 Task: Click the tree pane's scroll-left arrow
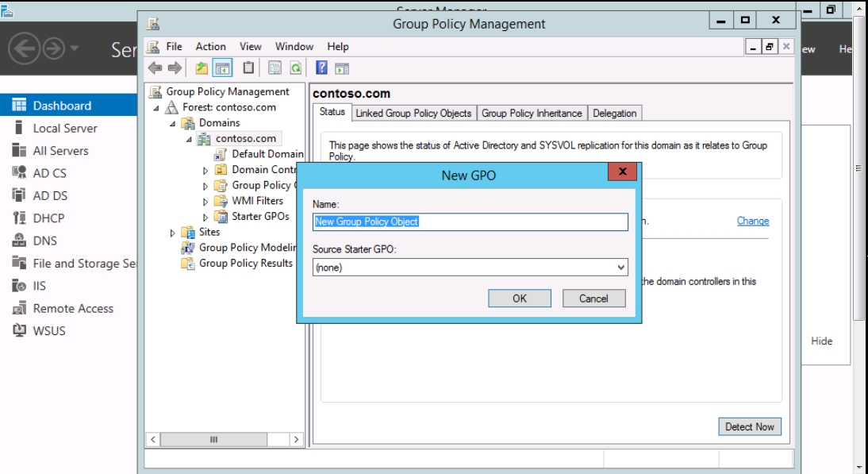click(x=153, y=439)
